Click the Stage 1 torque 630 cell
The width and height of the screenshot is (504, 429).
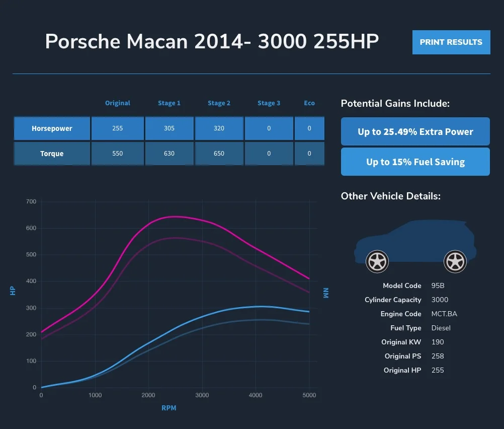(x=169, y=154)
